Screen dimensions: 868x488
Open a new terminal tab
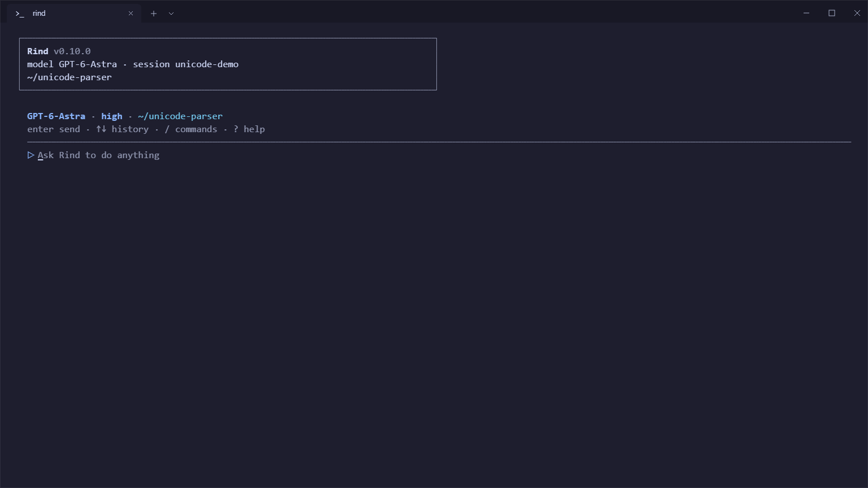(x=154, y=13)
